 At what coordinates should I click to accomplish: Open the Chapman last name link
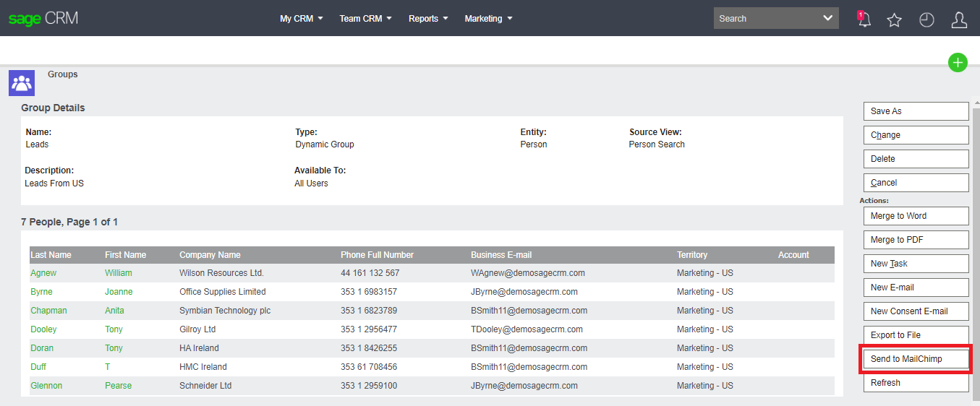pyautogui.click(x=48, y=311)
